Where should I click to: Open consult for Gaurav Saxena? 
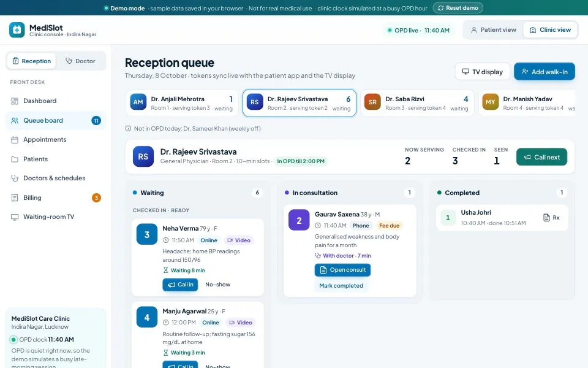tap(343, 270)
